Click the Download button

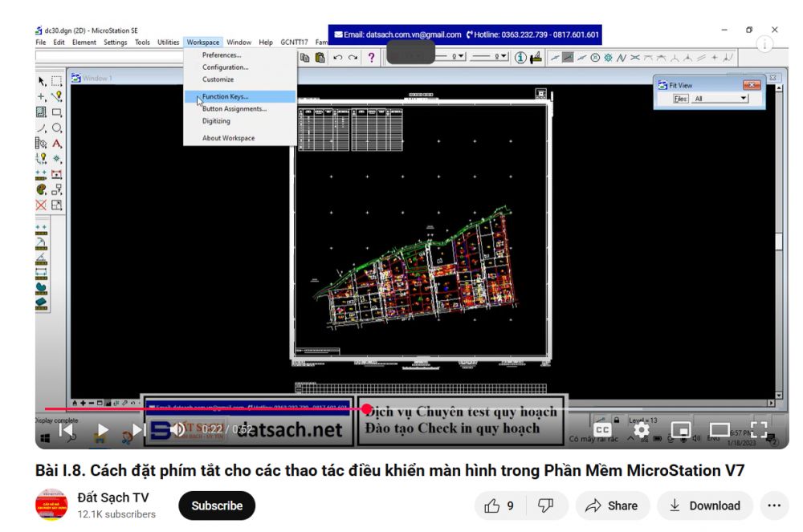pyautogui.click(x=705, y=506)
